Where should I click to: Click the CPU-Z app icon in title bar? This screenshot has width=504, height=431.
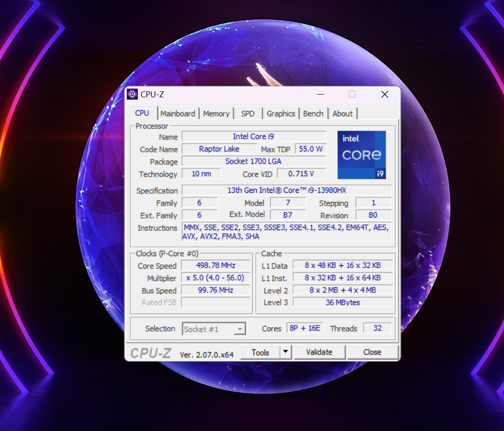pos(132,94)
